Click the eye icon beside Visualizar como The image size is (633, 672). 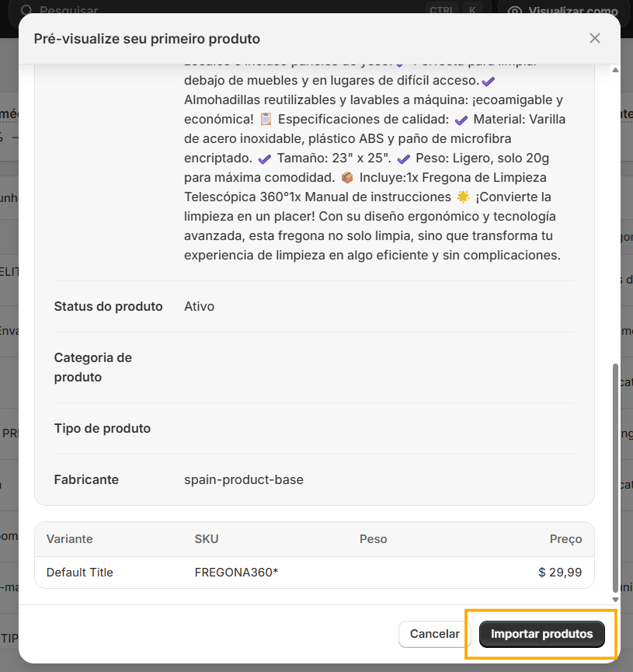[x=515, y=10]
